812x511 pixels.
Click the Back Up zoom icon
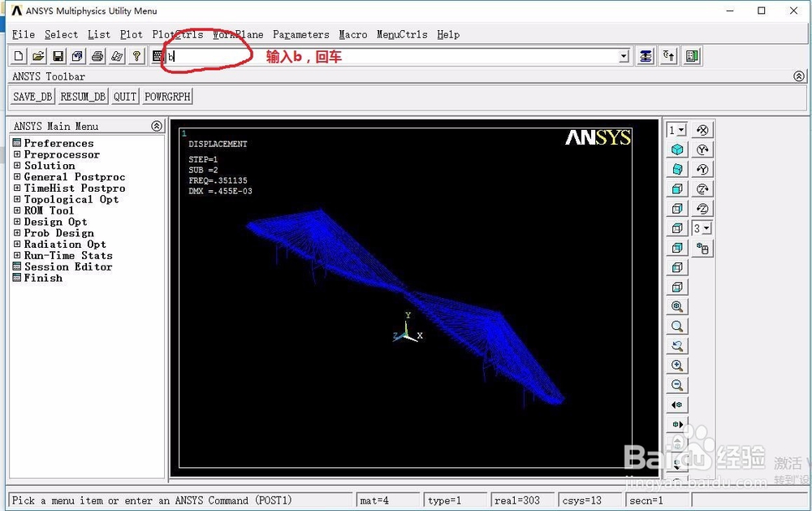[677, 346]
